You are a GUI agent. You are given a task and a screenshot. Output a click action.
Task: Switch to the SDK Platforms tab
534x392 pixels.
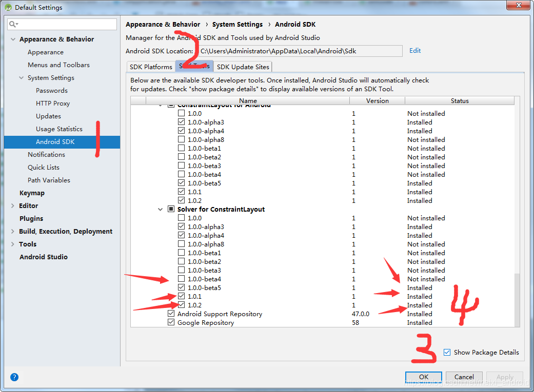(x=151, y=67)
